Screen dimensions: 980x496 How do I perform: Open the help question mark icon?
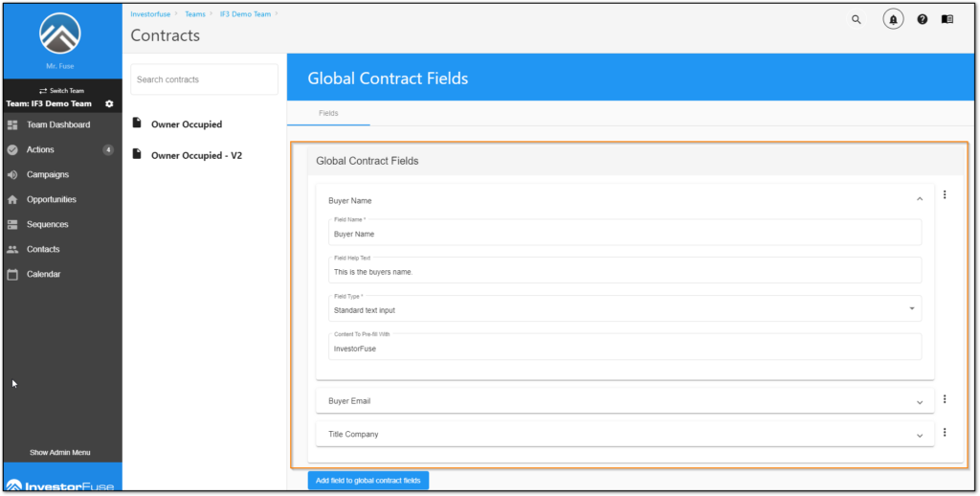click(922, 19)
